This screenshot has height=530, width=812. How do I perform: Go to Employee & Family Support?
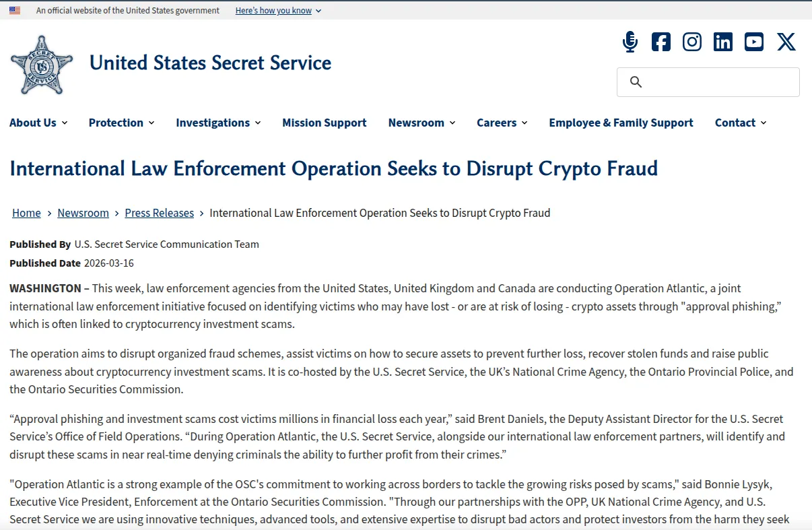tap(621, 123)
